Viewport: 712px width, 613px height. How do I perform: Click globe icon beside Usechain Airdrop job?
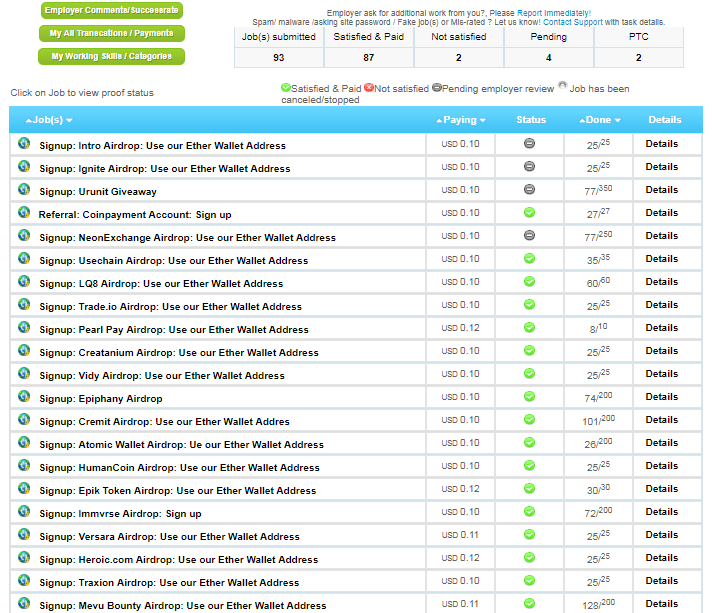point(24,258)
